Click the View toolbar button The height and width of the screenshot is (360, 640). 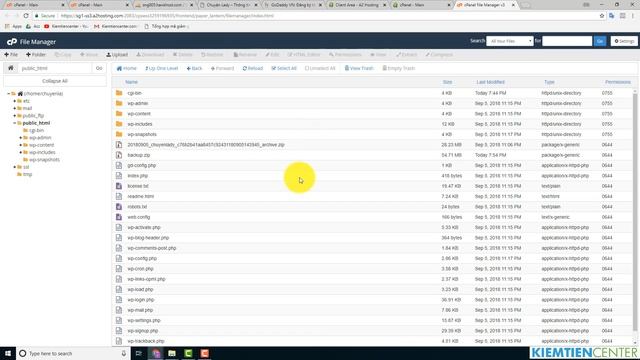[378, 54]
